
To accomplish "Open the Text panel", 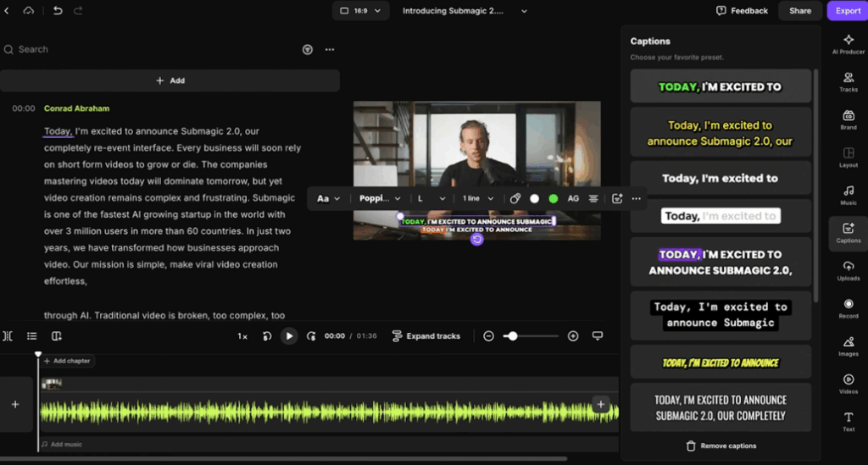I will pyautogui.click(x=848, y=421).
